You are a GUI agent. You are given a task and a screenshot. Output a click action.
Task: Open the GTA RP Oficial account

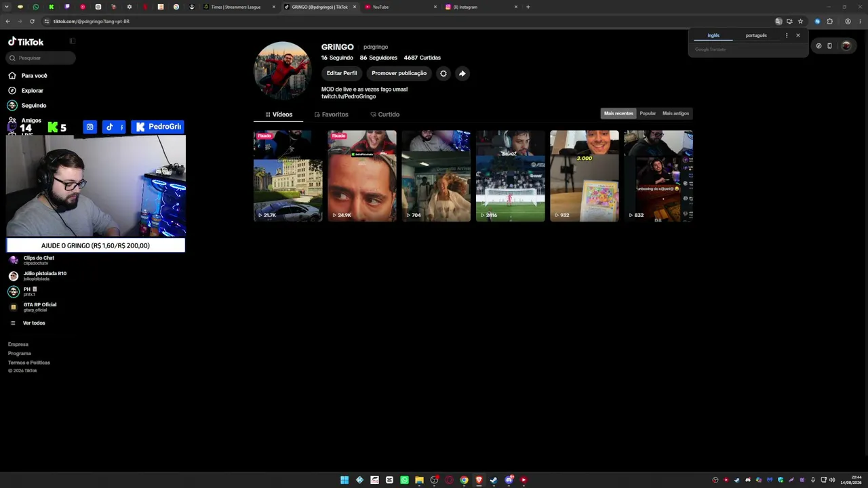(33, 307)
